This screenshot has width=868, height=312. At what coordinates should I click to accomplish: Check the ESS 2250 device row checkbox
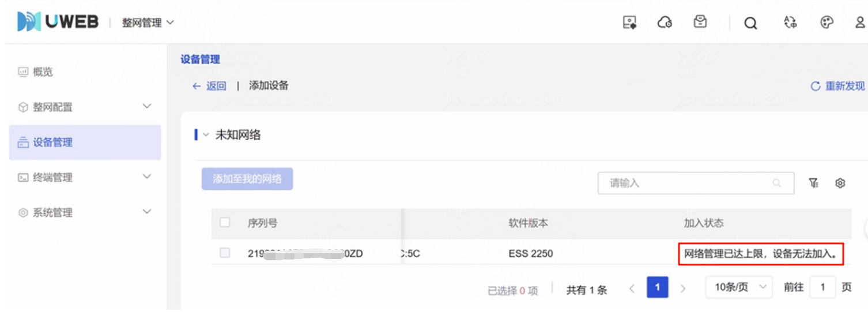225,253
